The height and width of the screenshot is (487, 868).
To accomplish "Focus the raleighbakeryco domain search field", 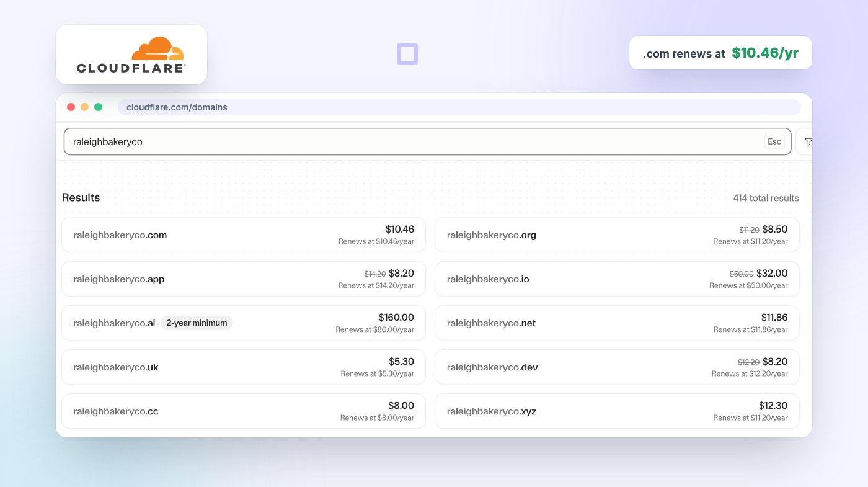I will pos(427,142).
